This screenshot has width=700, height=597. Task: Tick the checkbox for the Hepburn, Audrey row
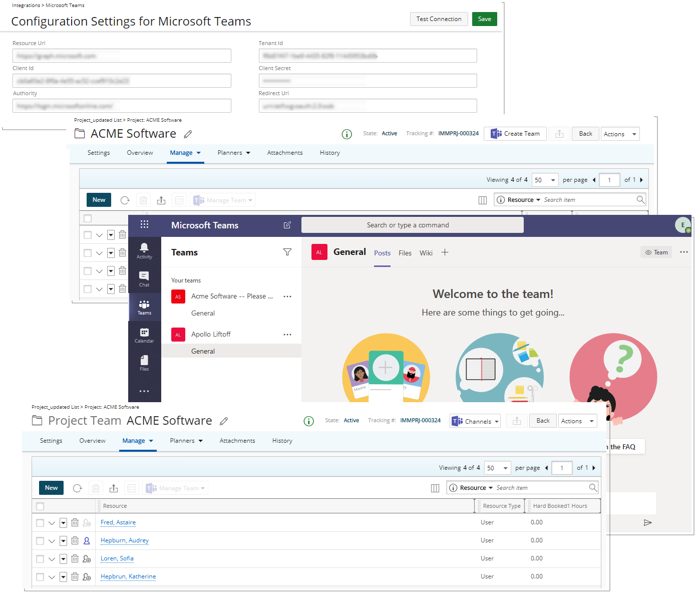pos(40,541)
